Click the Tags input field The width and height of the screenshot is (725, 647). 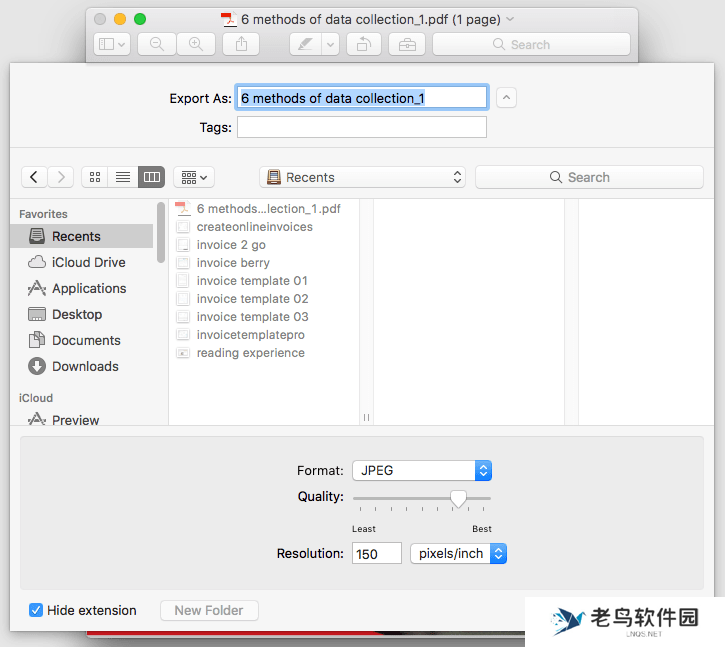(x=361, y=127)
